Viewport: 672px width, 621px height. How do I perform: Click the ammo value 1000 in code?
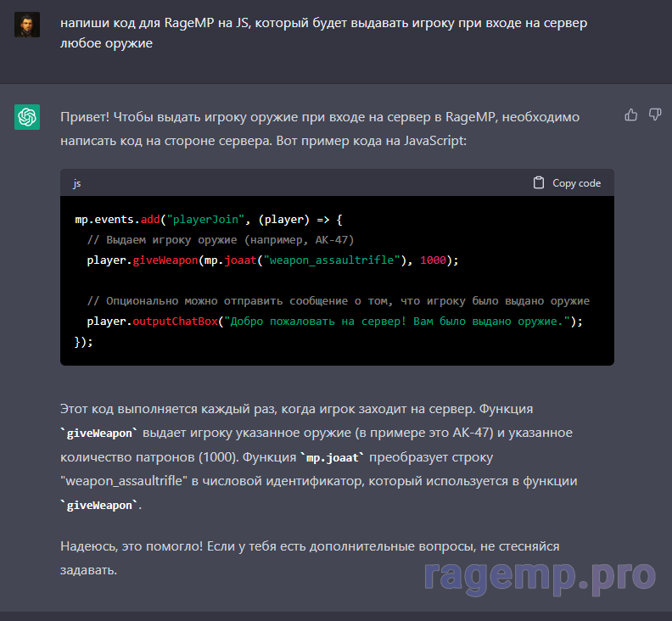(432, 260)
